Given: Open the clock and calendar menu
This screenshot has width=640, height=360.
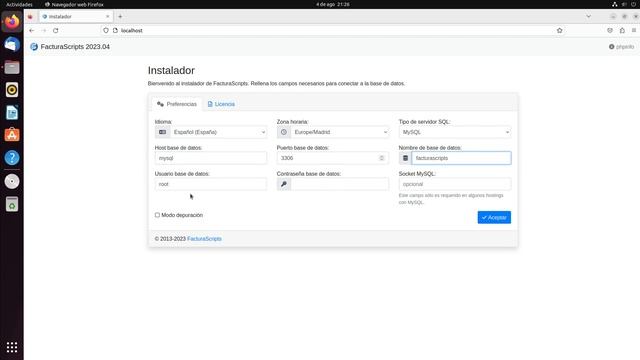Looking at the screenshot, I should coord(333,4).
